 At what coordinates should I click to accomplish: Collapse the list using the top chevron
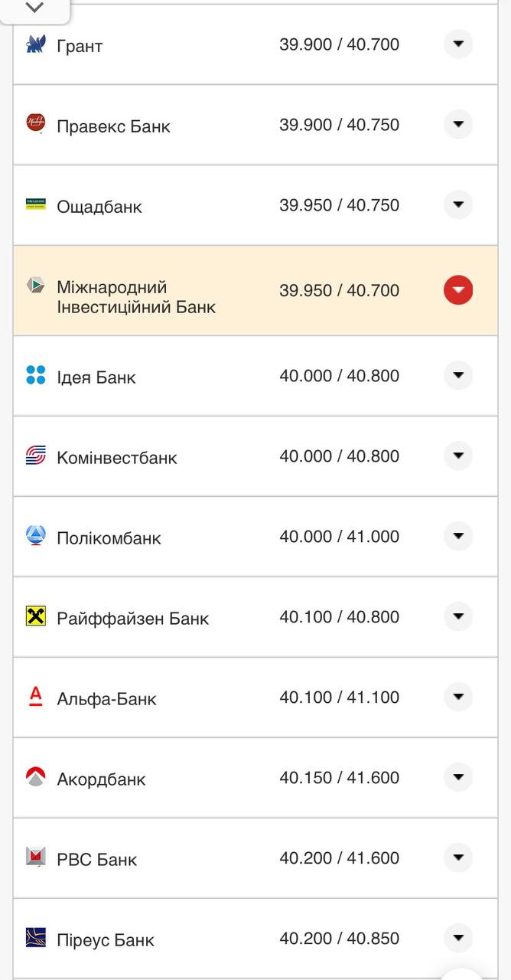(x=34, y=8)
